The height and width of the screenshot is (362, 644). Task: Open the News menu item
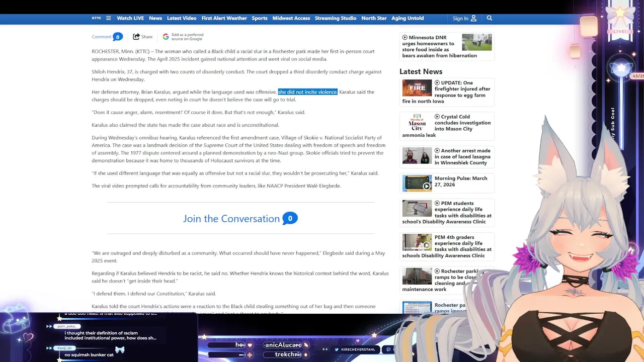point(155,18)
